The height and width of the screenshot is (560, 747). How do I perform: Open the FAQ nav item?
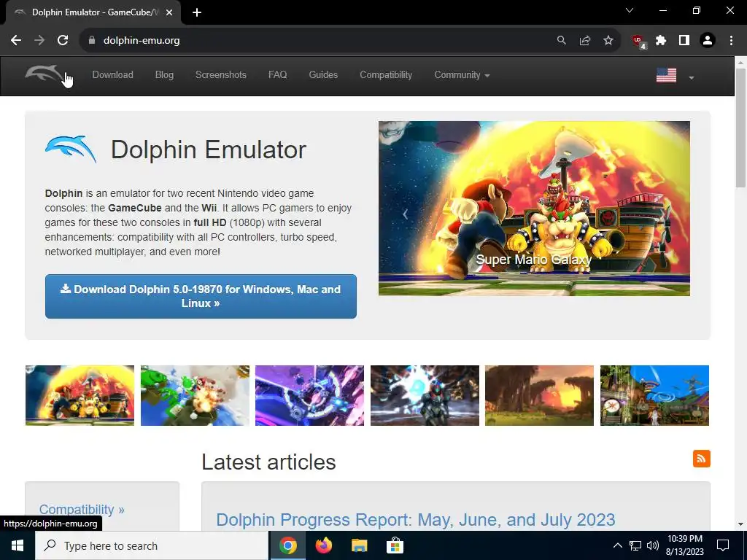[x=277, y=75]
